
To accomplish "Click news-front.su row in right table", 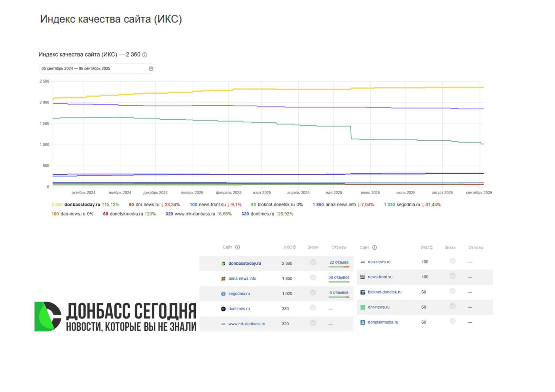I will click(x=424, y=277).
